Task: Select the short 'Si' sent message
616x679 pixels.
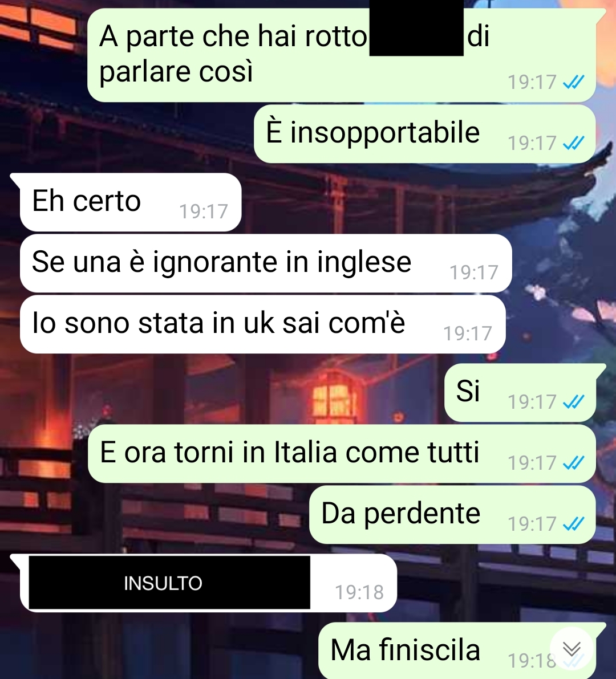Action: coord(520,393)
